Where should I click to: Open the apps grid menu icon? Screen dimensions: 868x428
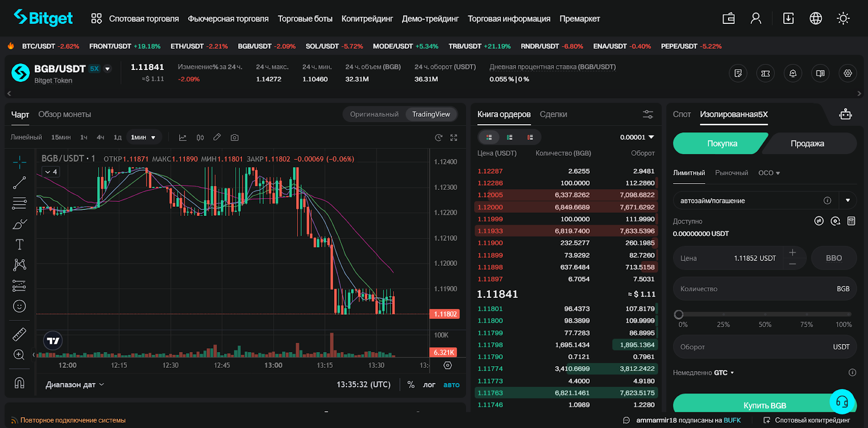97,18
